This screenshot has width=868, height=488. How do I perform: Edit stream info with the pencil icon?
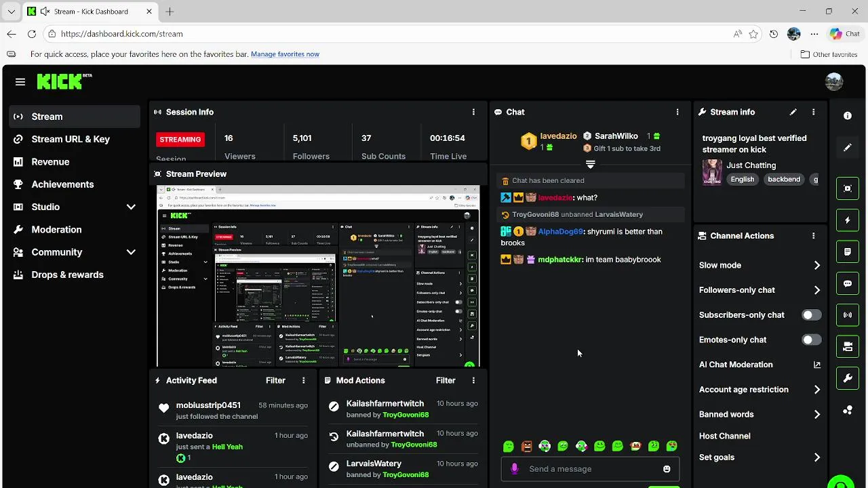(x=793, y=112)
